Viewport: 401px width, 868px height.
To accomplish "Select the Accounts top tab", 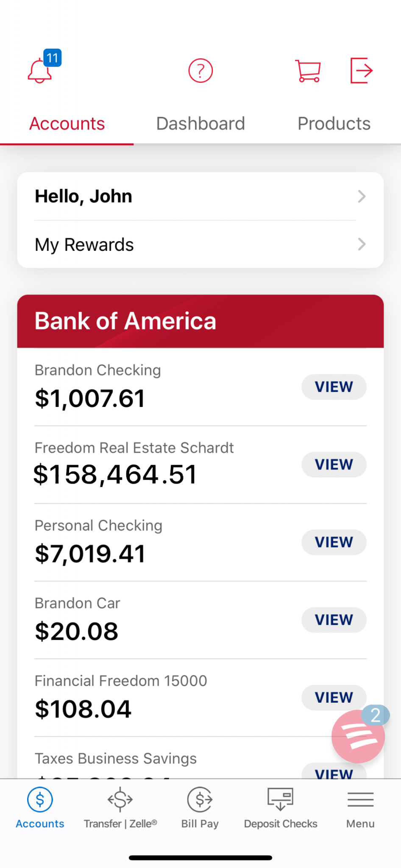I will click(67, 124).
